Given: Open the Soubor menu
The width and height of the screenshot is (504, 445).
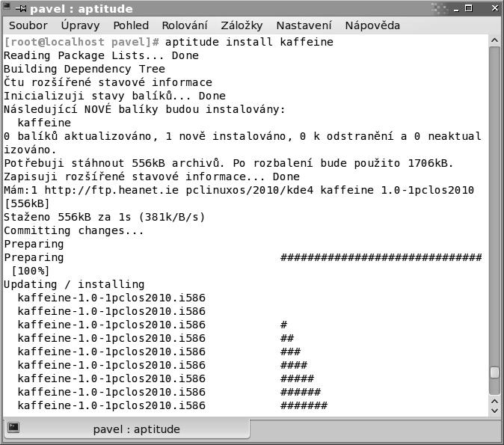Looking at the screenshot, I should point(28,25).
